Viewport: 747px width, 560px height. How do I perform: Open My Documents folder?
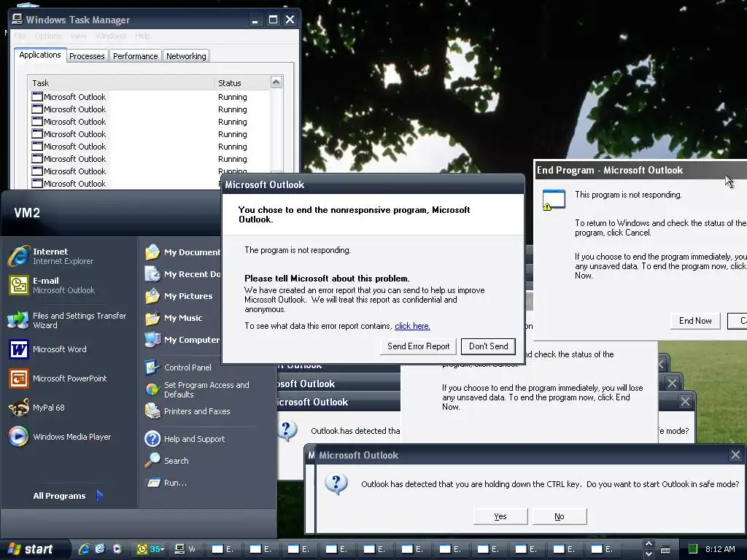point(182,252)
